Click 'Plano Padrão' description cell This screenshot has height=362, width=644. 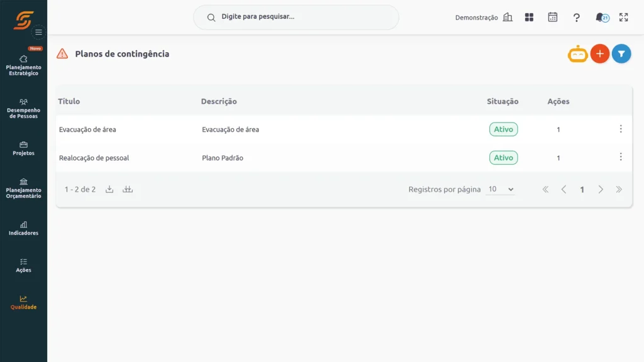(x=223, y=158)
